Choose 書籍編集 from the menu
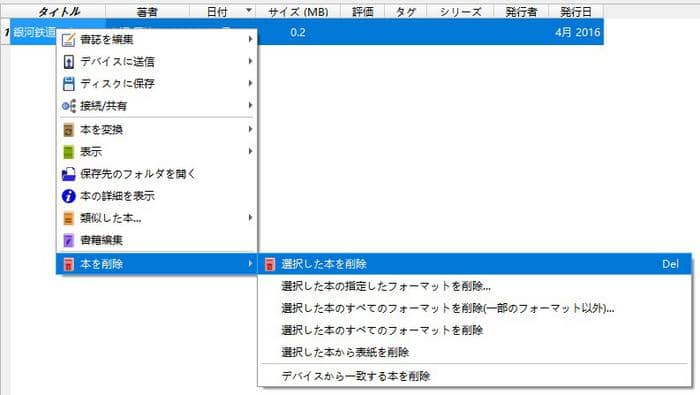This screenshot has height=395, width=700. click(x=157, y=241)
